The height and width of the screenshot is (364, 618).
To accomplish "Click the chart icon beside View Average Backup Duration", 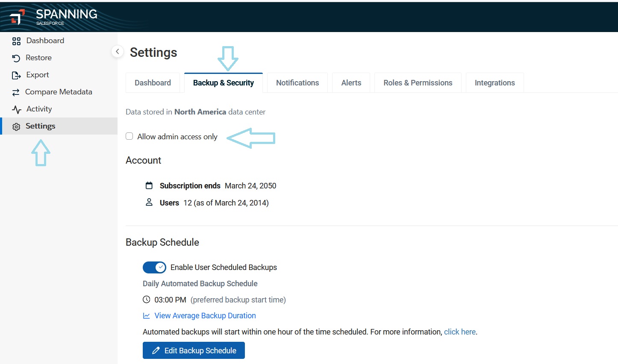I will pyautogui.click(x=147, y=316).
